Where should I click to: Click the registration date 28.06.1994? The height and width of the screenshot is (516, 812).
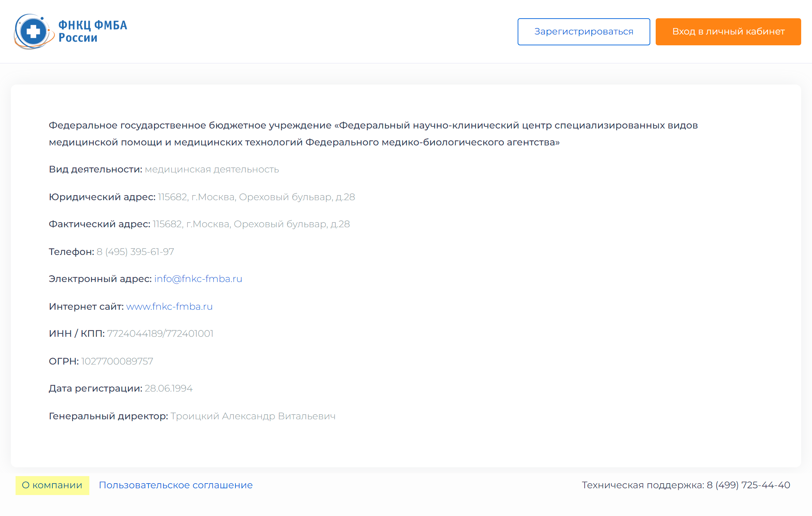(x=169, y=389)
